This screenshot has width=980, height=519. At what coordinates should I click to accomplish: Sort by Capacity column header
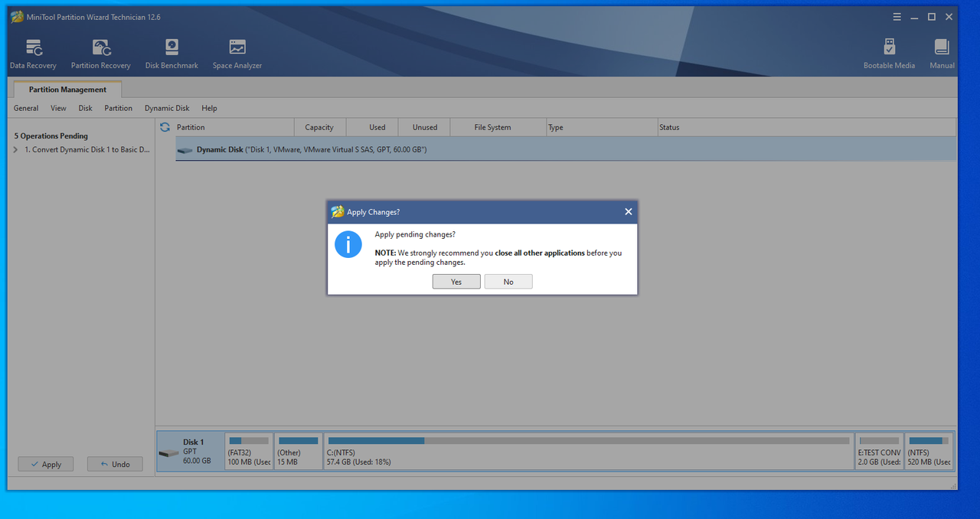pyautogui.click(x=319, y=127)
